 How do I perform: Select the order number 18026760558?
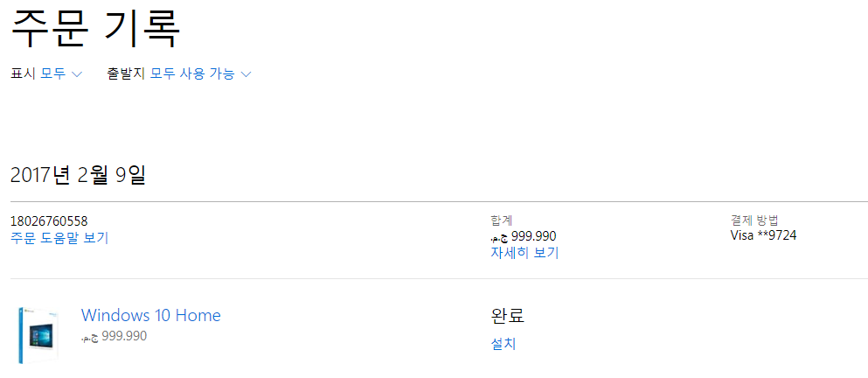(49, 221)
